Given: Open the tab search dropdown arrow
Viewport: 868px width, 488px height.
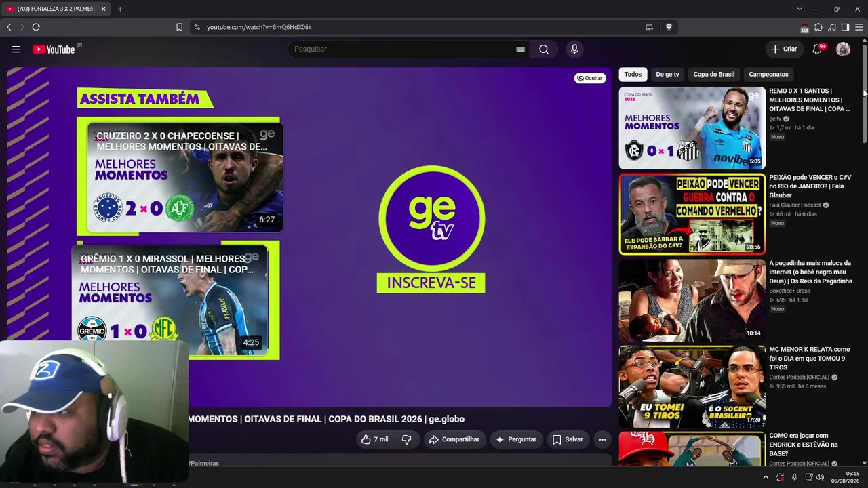Looking at the screenshot, I should point(800,9).
